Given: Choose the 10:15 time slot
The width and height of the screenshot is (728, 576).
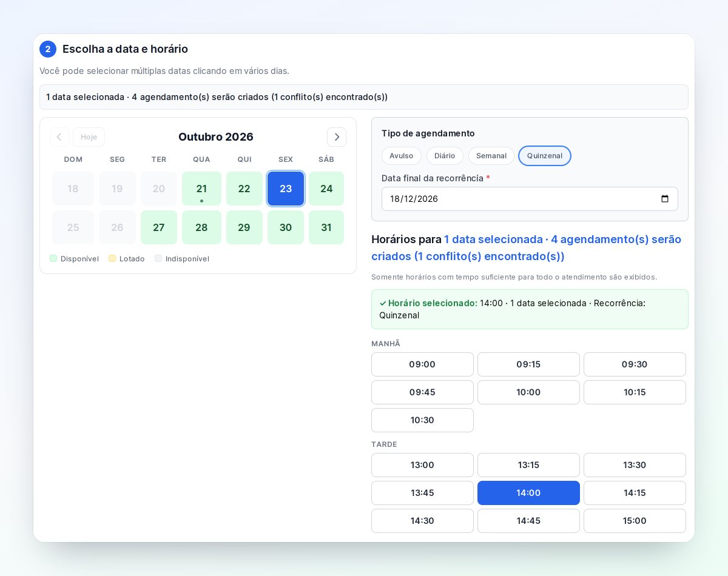Looking at the screenshot, I should pyautogui.click(x=635, y=392).
